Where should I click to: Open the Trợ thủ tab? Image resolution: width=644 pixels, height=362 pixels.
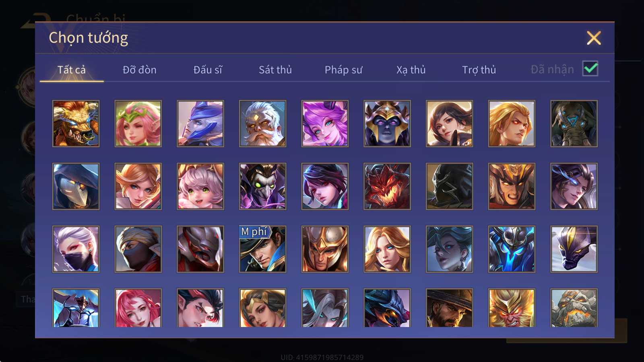point(479,70)
